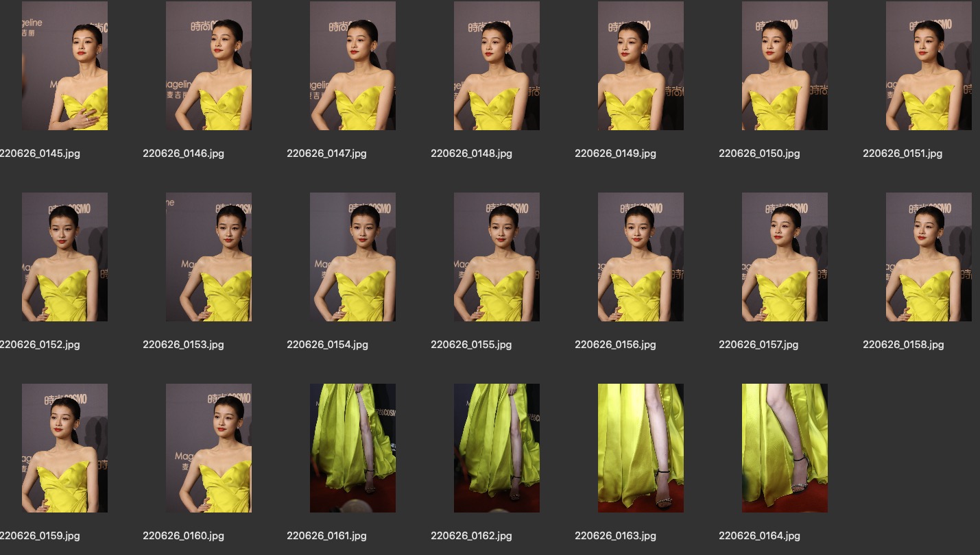Select the label text 220626_0155.jpg
The image size is (980, 555).
(x=471, y=345)
